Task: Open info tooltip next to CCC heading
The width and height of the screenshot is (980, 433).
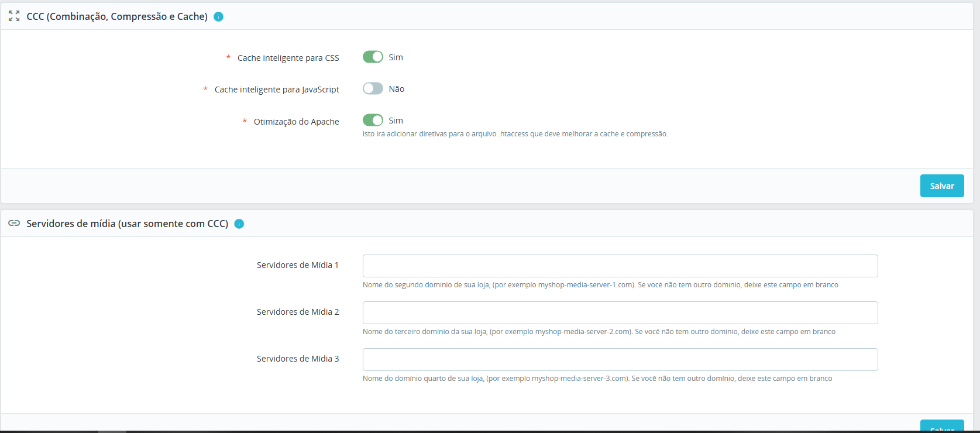Action: click(x=218, y=17)
